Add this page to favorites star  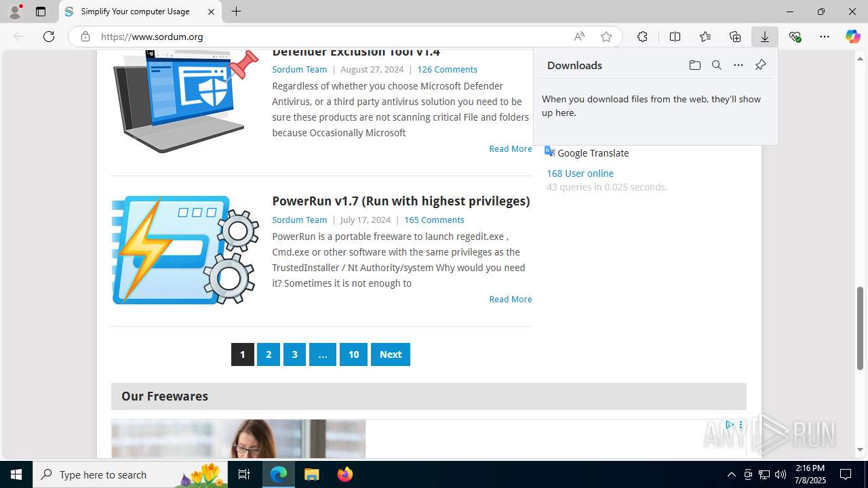(606, 37)
